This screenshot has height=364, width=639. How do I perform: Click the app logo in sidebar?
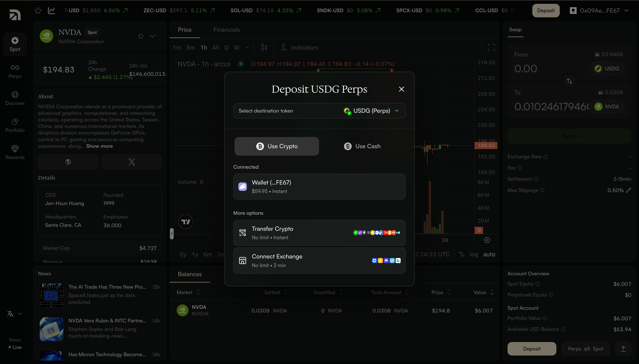(x=15, y=15)
